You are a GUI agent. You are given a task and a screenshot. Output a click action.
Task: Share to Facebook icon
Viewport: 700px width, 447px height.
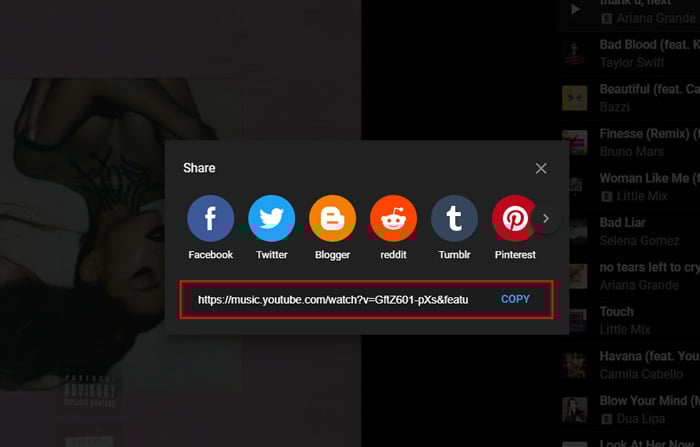[210, 218]
